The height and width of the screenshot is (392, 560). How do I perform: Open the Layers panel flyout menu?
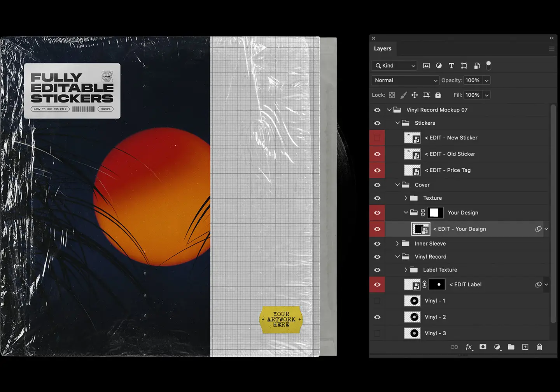pos(551,48)
